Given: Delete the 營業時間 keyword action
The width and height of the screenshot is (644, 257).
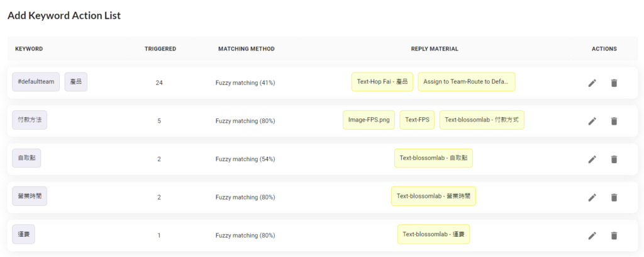Looking at the screenshot, I should point(614,197).
